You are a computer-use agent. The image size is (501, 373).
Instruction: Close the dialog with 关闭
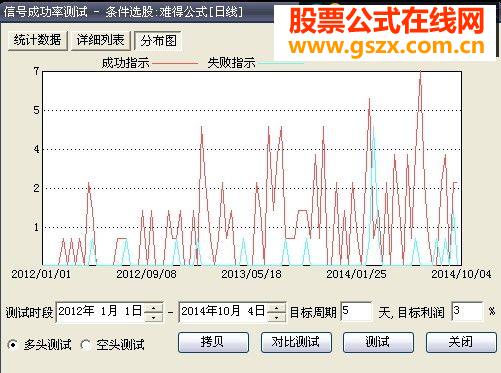pyautogui.click(x=461, y=342)
